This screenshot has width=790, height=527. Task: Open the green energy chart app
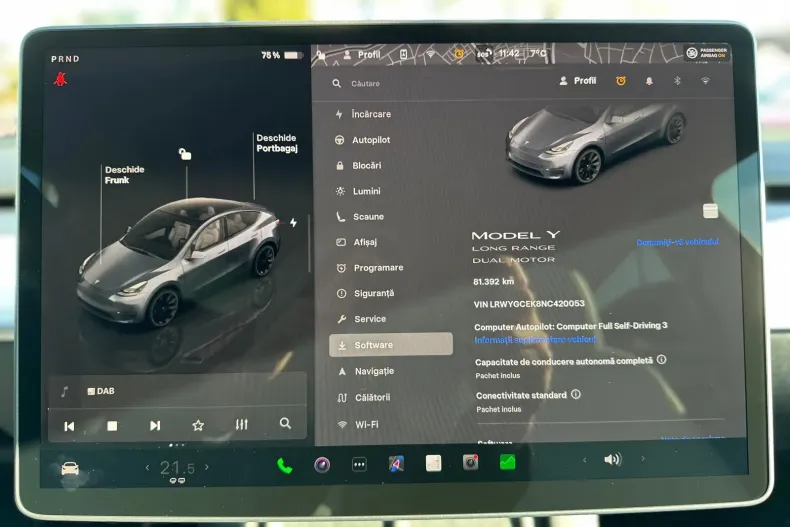click(507, 462)
